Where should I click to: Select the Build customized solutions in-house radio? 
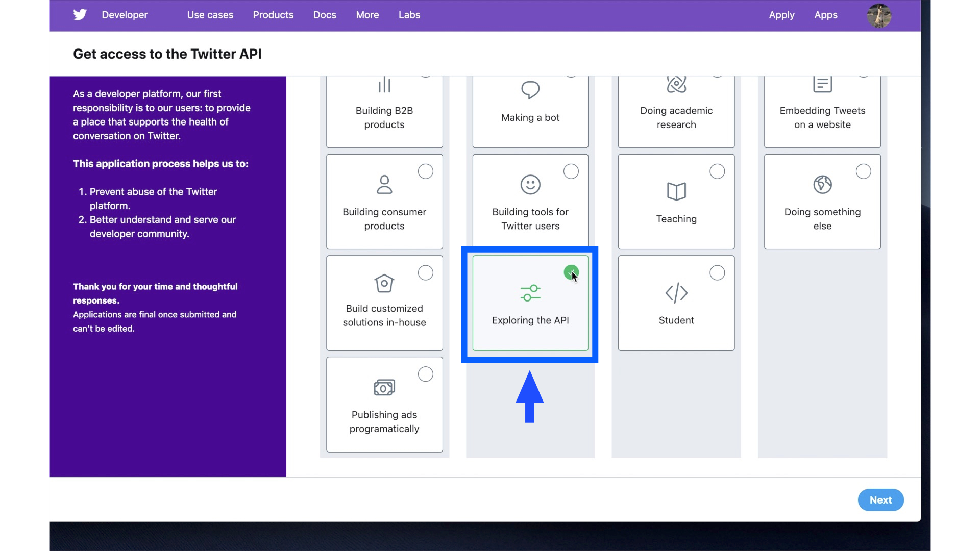[x=426, y=273]
